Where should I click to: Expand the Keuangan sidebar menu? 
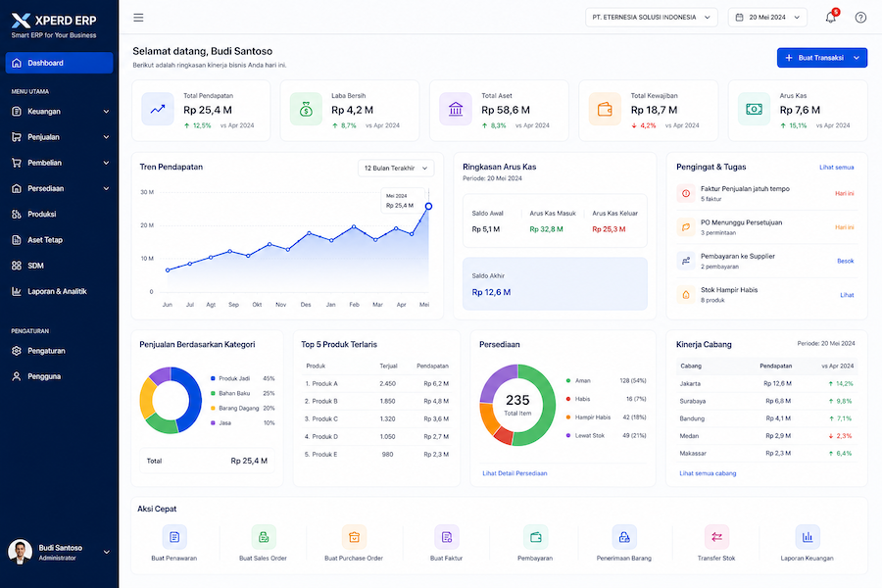[59, 112]
